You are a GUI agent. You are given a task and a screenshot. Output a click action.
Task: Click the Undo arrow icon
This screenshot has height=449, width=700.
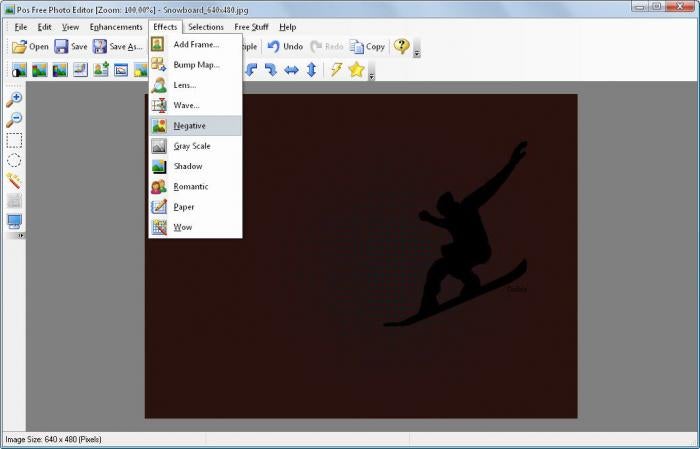click(x=273, y=46)
